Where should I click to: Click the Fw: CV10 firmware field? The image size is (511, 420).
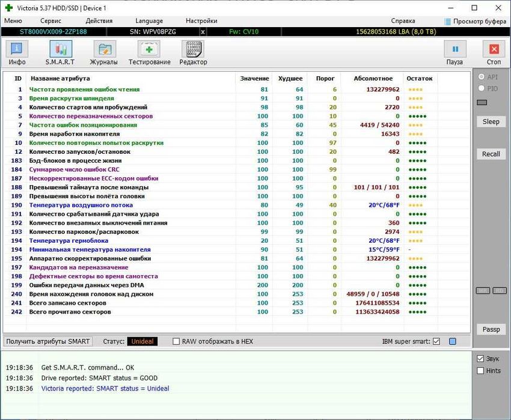(243, 32)
